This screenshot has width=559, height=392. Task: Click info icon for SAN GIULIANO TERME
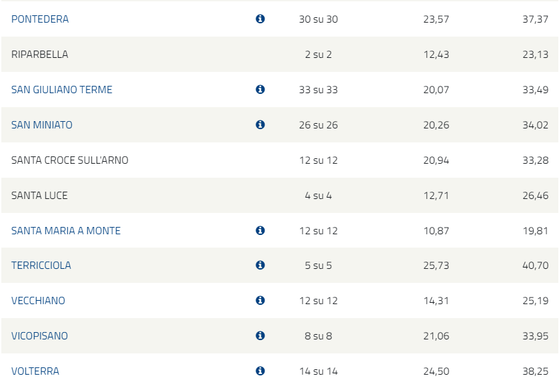click(x=261, y=89)
